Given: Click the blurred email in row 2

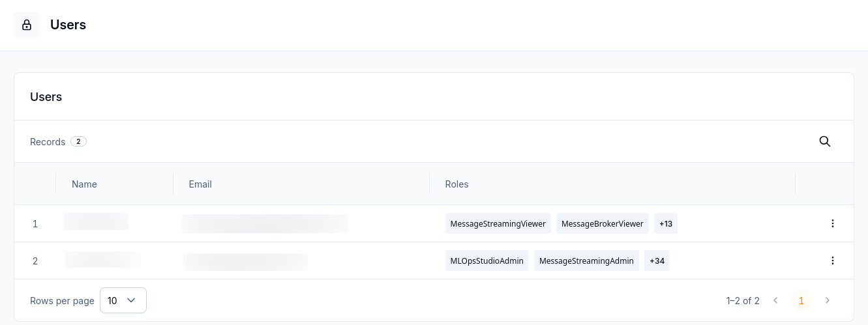Looking at the screenshot, I should [x=245, y=262].
